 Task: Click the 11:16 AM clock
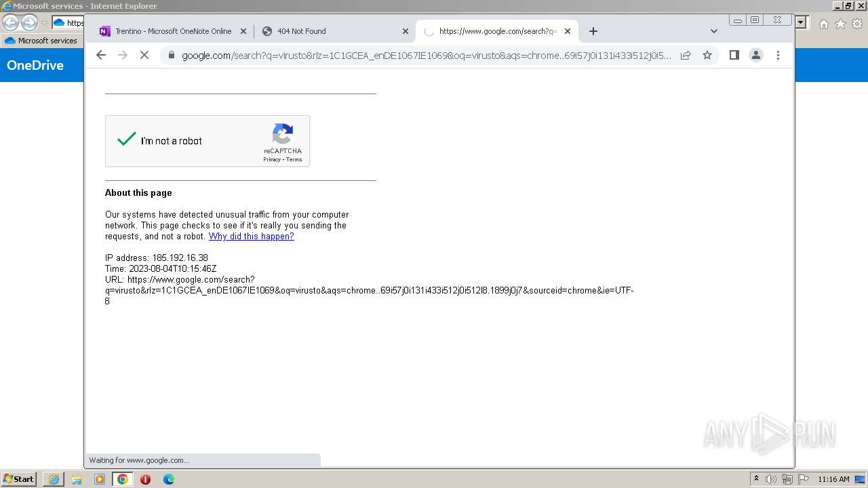coord(833,479)
